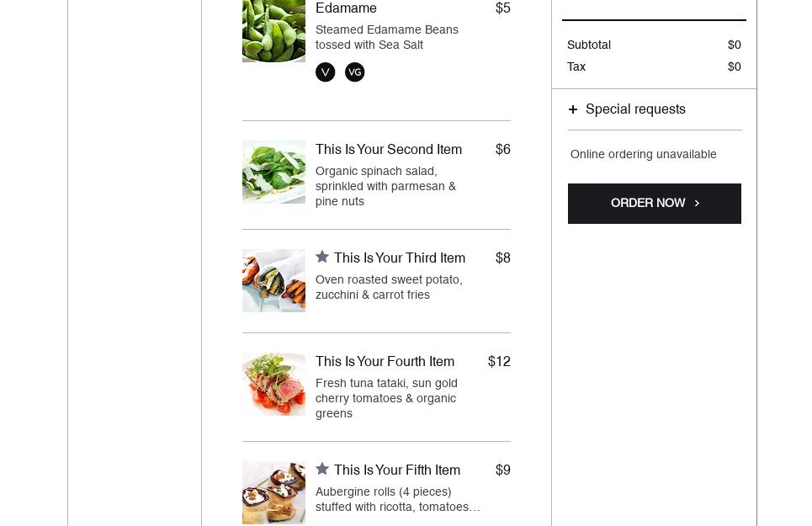Open the aubergine rolls photo

pos(274,493)
